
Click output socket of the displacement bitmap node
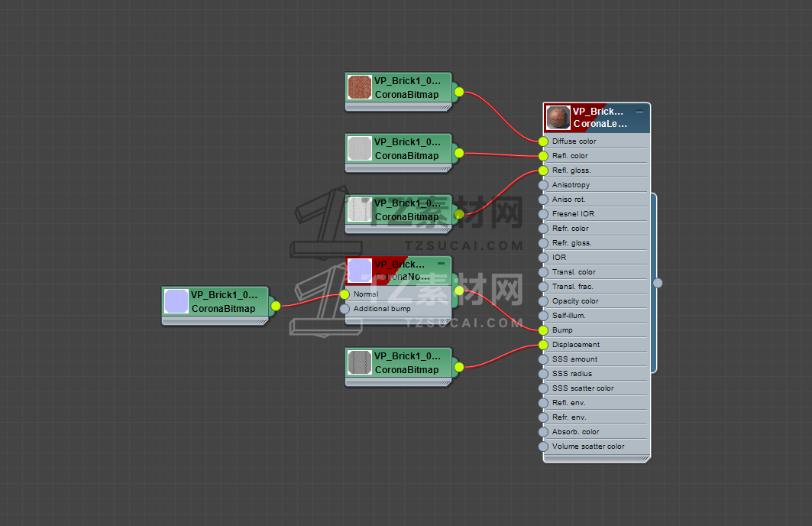tap(459, 368)
